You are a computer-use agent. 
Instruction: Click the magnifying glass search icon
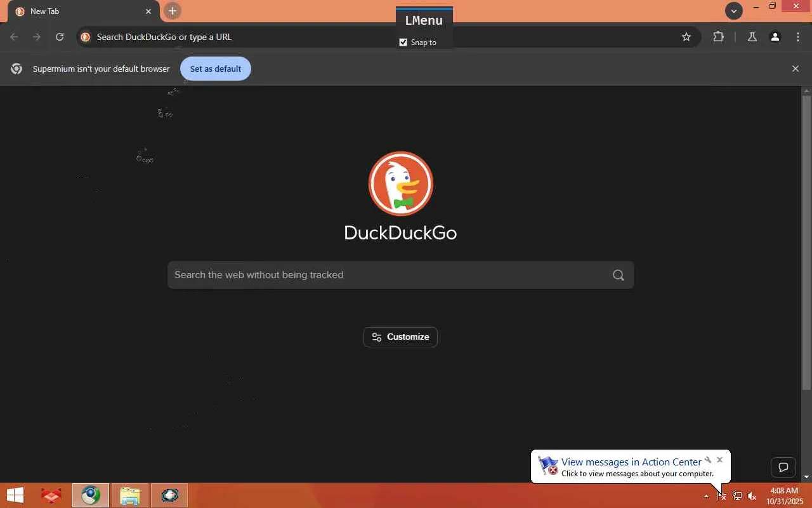tap(619, 275)
